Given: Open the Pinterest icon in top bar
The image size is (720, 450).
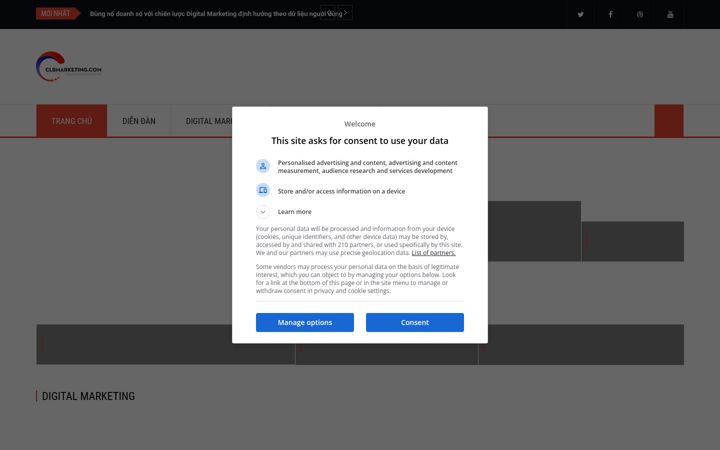Looking at the screenshot, I should click(640, 14).
